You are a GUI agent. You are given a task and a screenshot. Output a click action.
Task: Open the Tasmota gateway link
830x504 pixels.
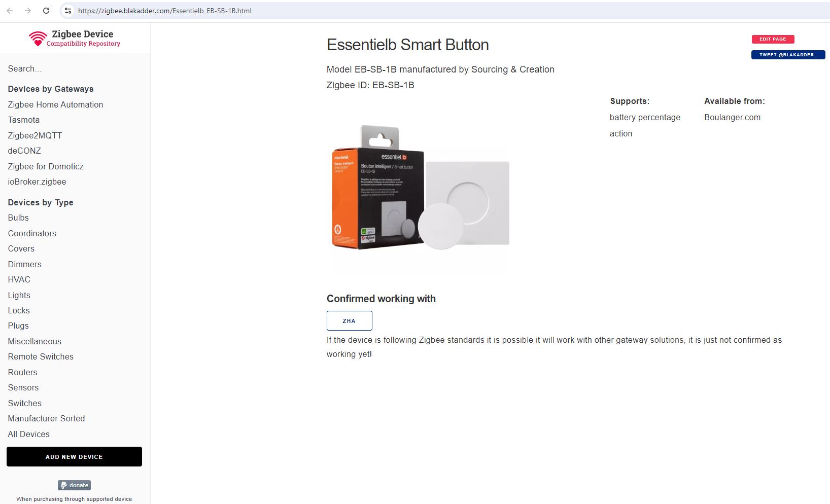(x=24, y=120)
